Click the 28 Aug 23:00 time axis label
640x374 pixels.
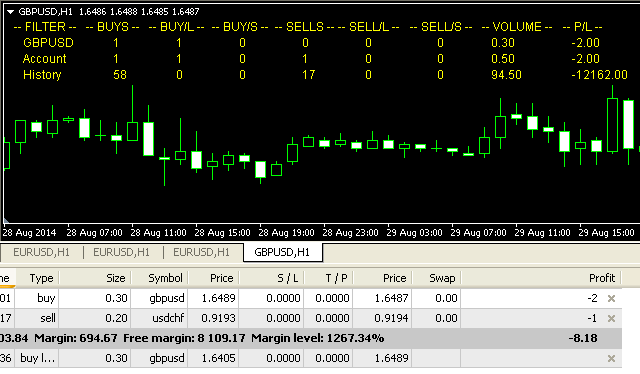(350, 233)
